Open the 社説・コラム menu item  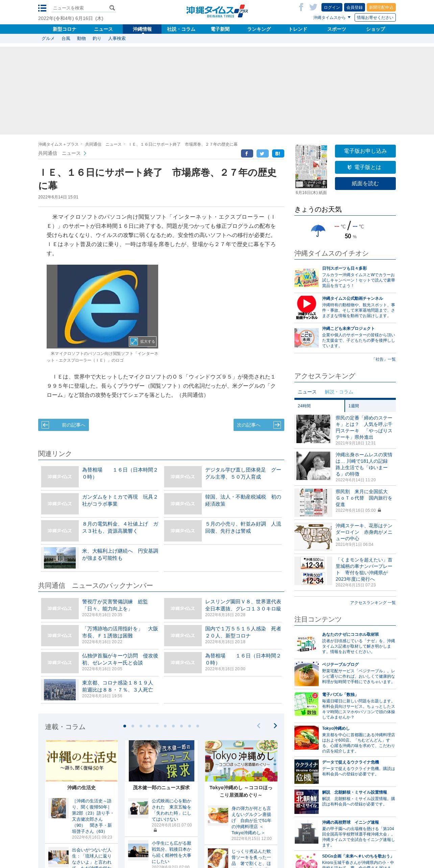[181, 29]
